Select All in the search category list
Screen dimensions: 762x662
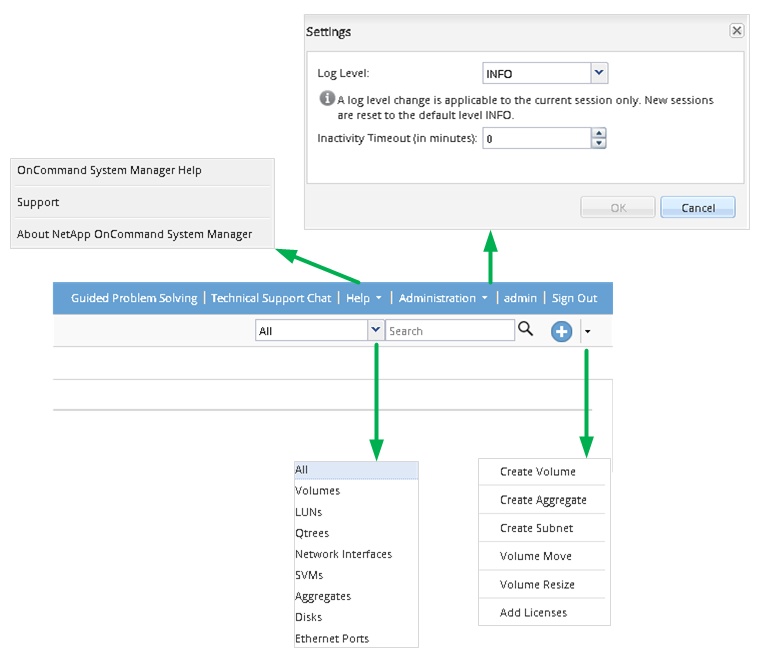[x=356, y=470]
